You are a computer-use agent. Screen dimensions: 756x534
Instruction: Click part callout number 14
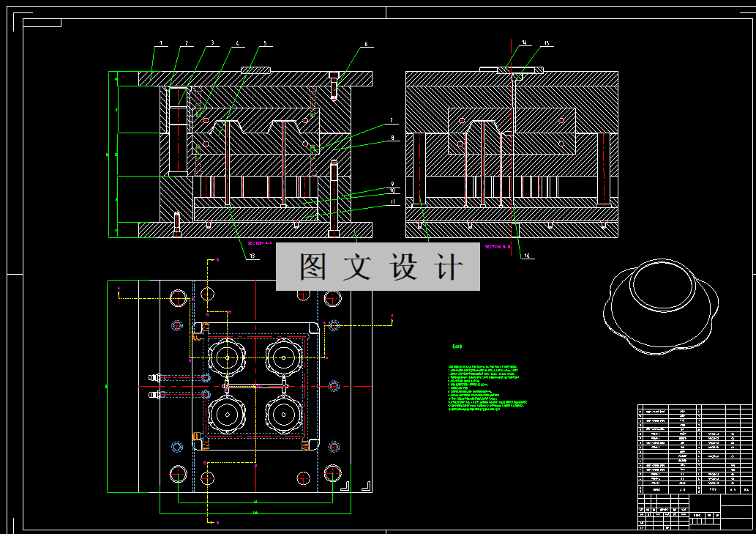tap(523, 42)
